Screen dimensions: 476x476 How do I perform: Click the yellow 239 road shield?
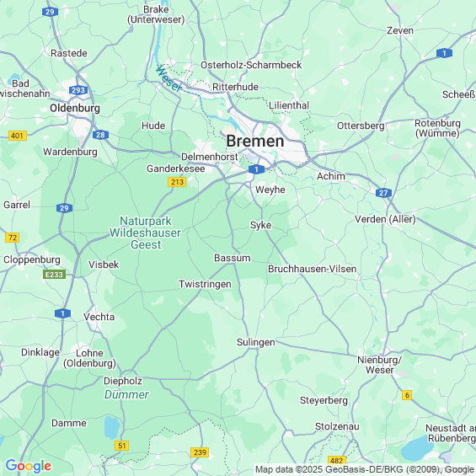[200, 452]
